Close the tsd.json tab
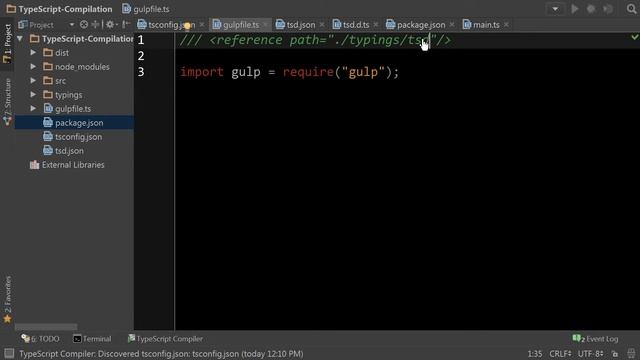This screenshot has height=360, width=640. [322, 25]
